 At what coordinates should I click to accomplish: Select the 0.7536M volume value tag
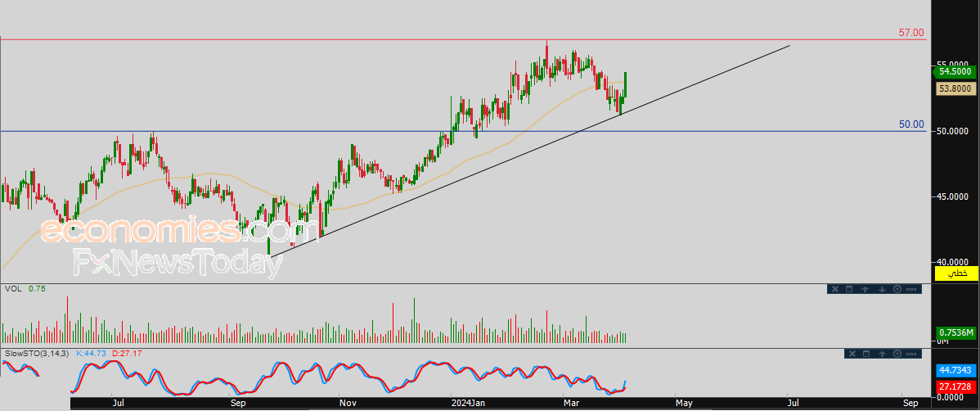[x=955, y=332]
